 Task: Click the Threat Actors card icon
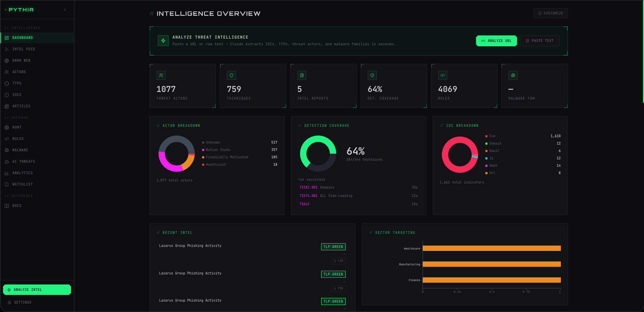coord(161,75)
